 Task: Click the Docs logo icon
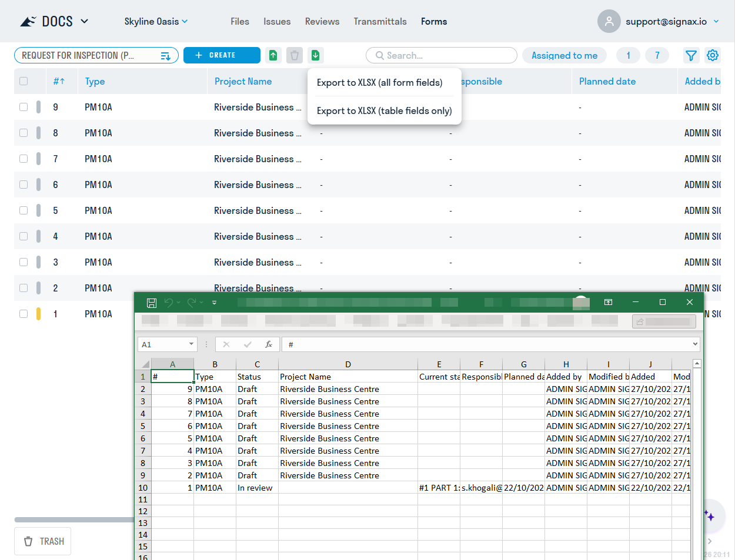click(x=28, y=22)
